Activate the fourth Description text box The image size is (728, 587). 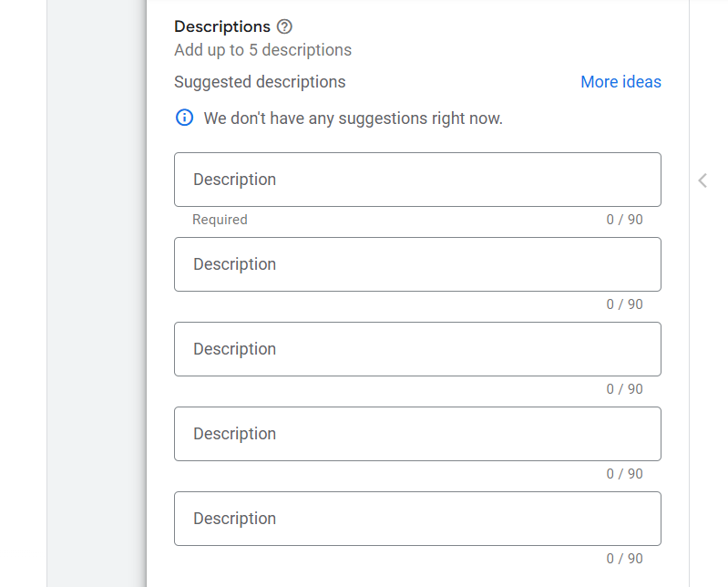pos(417,434)
